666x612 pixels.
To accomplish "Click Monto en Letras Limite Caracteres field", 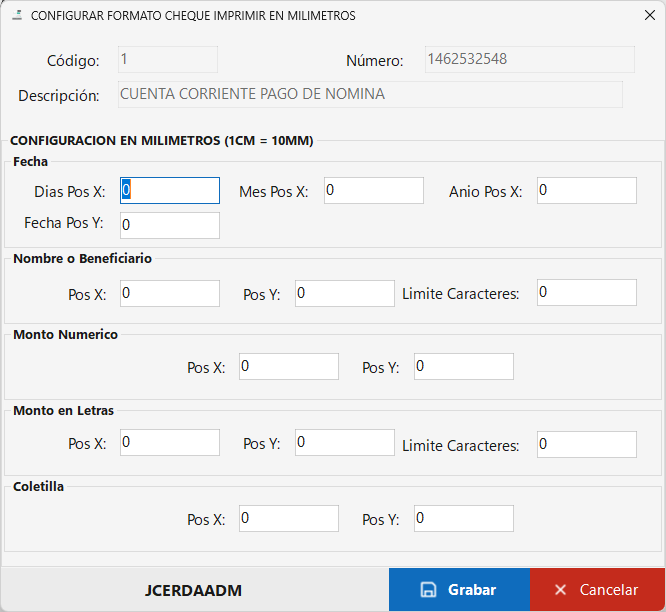I will coord(587,444).
